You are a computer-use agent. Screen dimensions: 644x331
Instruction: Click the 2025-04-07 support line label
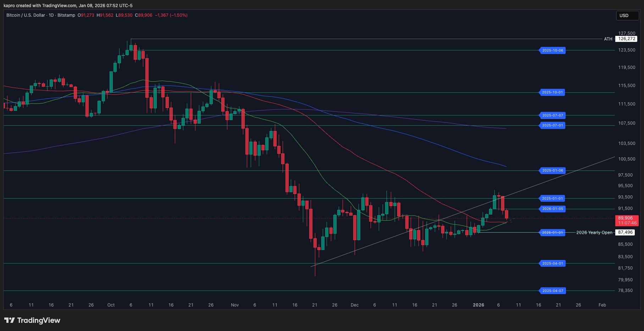(x=552, y=291)
